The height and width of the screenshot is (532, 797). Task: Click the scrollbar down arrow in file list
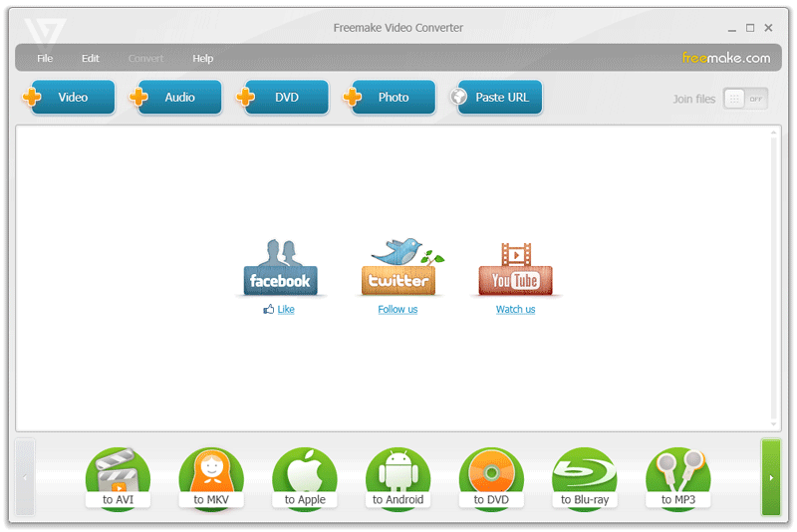click(x=773, y=424)
